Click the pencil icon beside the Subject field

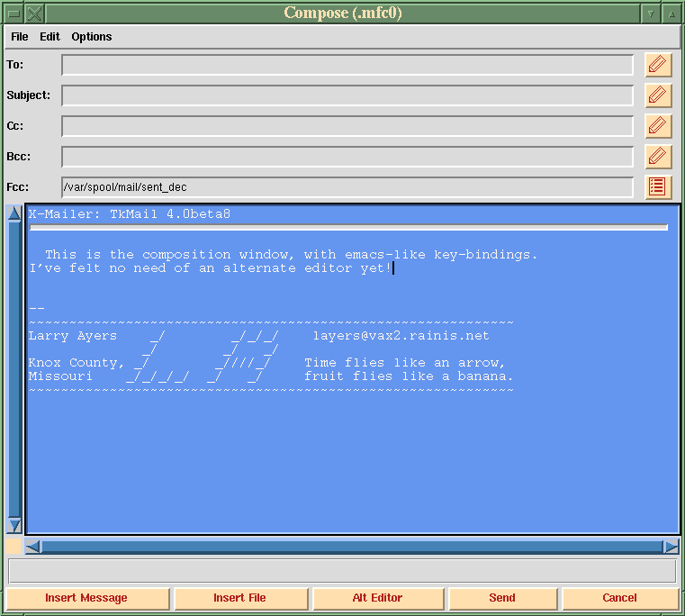(x=658, y=95)
